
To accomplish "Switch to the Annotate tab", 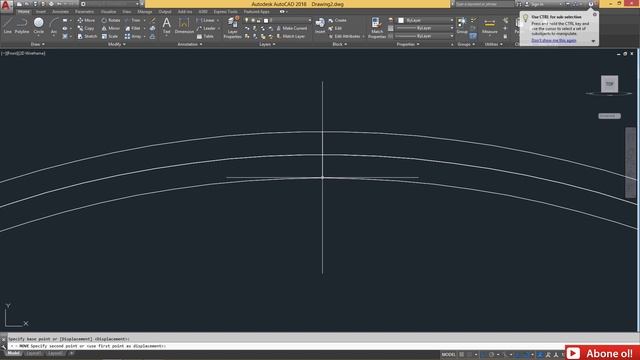I will click(60, 12).
